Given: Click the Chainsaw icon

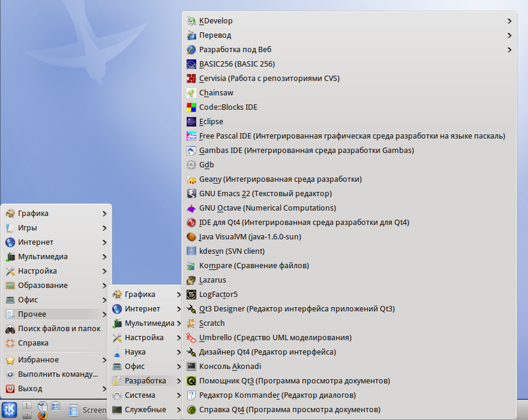Looking at the screenshot, I should tap(191, 93).
